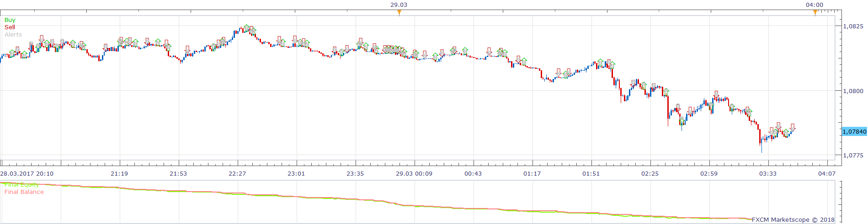Click the 28.03.2017 20:10 time label
The width and height of the screenshot is (868, 224).
[27, 174]
